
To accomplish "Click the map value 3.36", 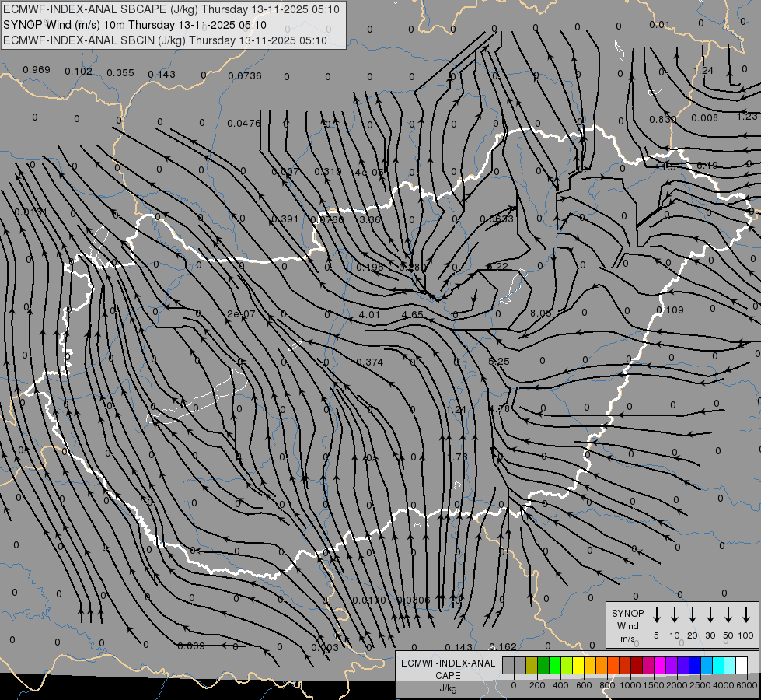I will tap(370, 219).
